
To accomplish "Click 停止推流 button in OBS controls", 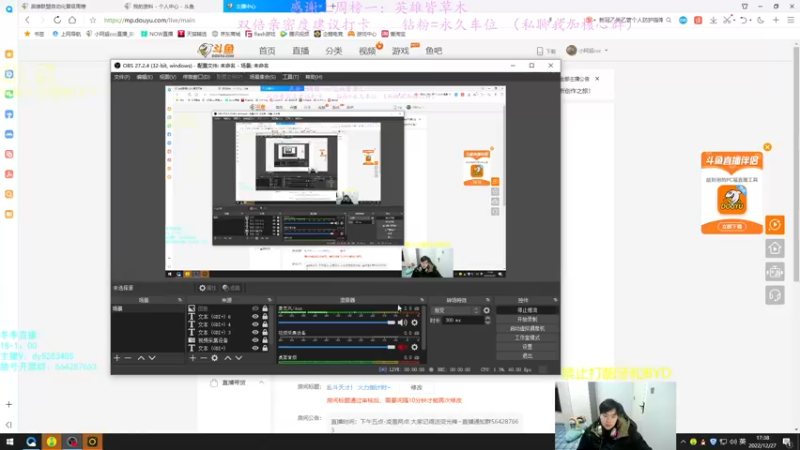I will tap(527, 310).
